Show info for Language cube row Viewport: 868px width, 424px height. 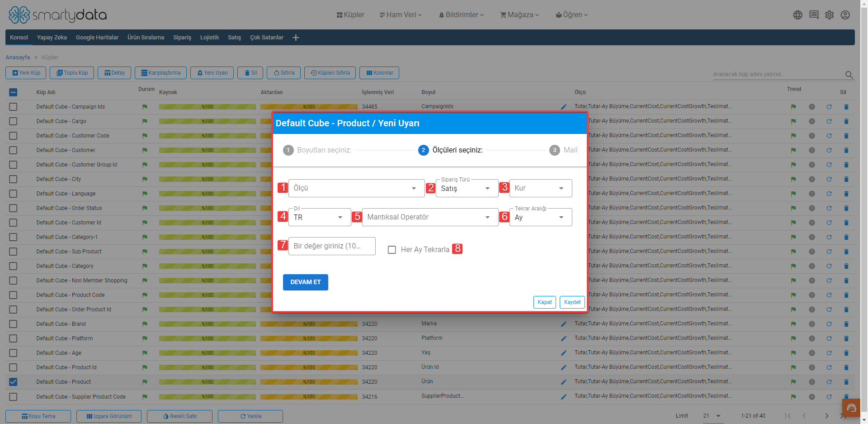click(812, 194)
